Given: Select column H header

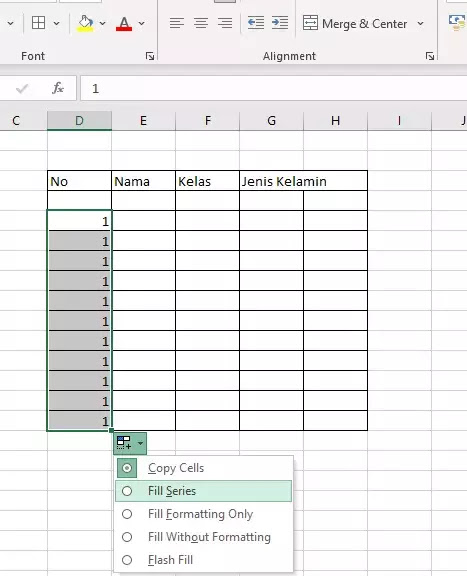Looking at the screenshot, I should [x=335, y=120].
